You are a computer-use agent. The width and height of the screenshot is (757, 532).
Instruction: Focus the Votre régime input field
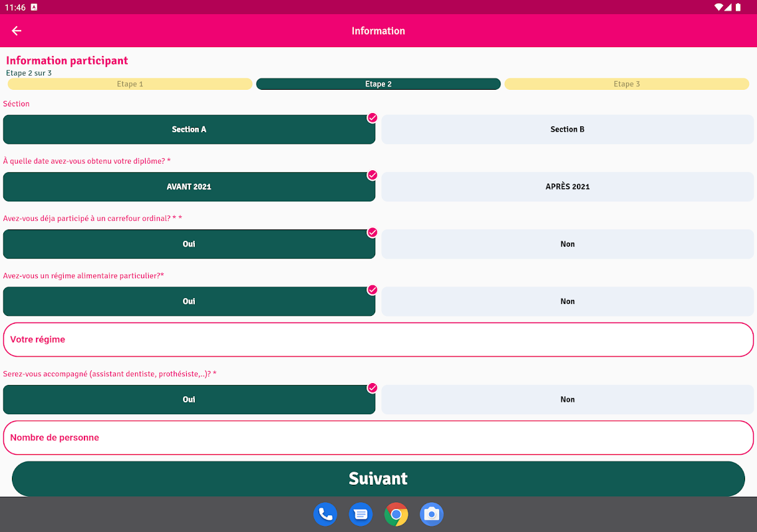pos(378,340)
